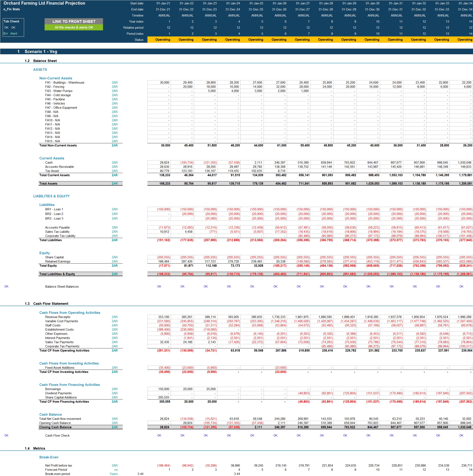Click the BR3 - Loan 3 row label
The height and width of the screenshot is (476, 473).
pos(54,219)
